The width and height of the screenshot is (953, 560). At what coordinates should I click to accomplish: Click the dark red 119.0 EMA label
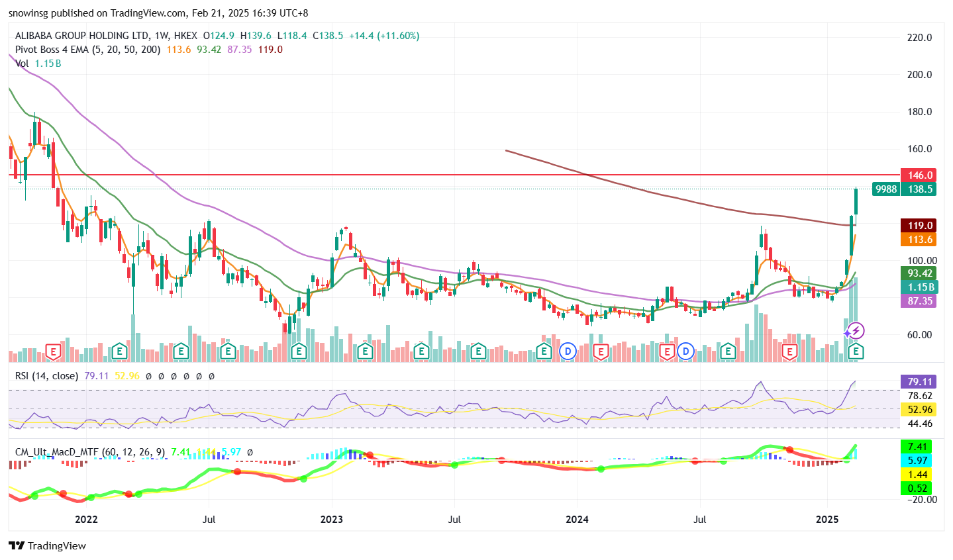click(919, 226)
